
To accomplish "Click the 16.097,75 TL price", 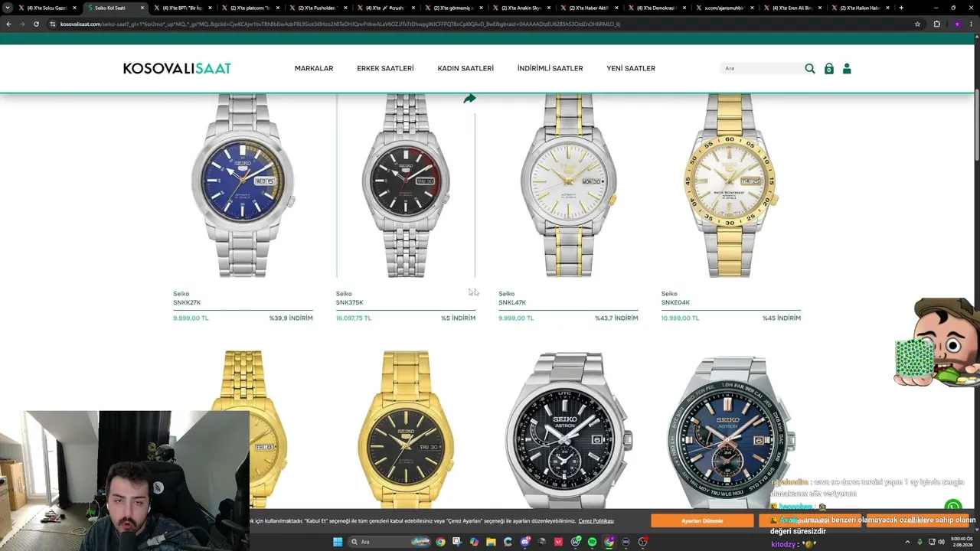I will pos(353,318).
